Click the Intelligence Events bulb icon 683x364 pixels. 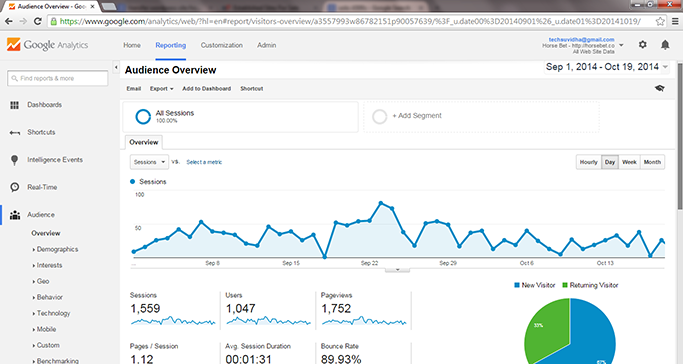(14, 160)
